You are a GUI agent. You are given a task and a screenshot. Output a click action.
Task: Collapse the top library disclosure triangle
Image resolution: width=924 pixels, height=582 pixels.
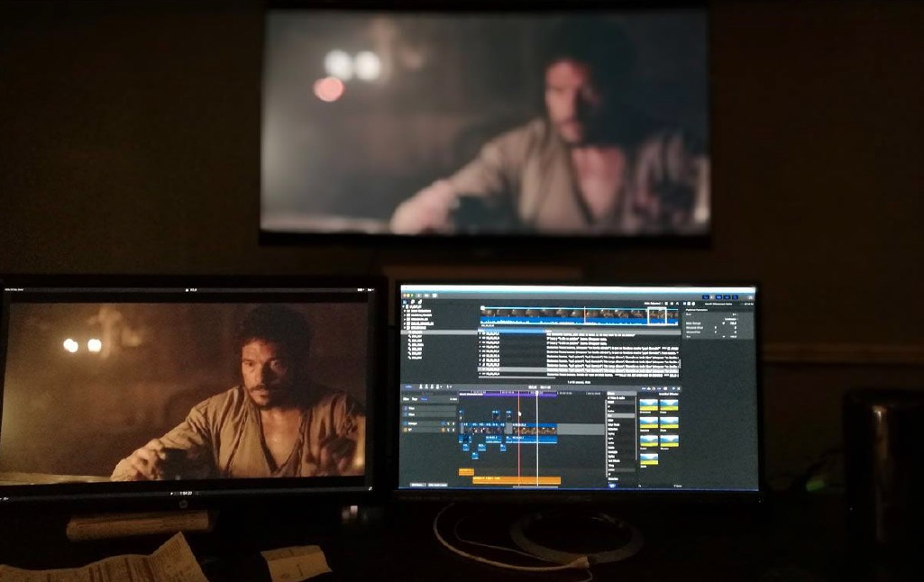(404, 306)
